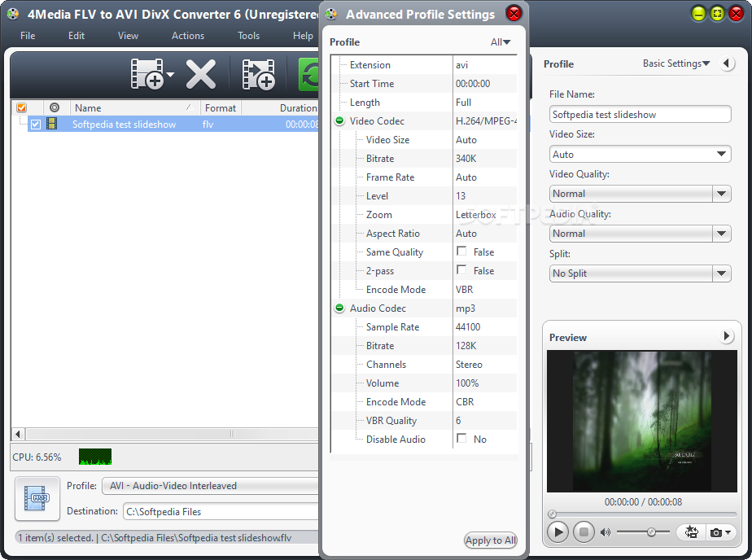
Task: Take a snapshot with the camera icon
Action: 715,532
